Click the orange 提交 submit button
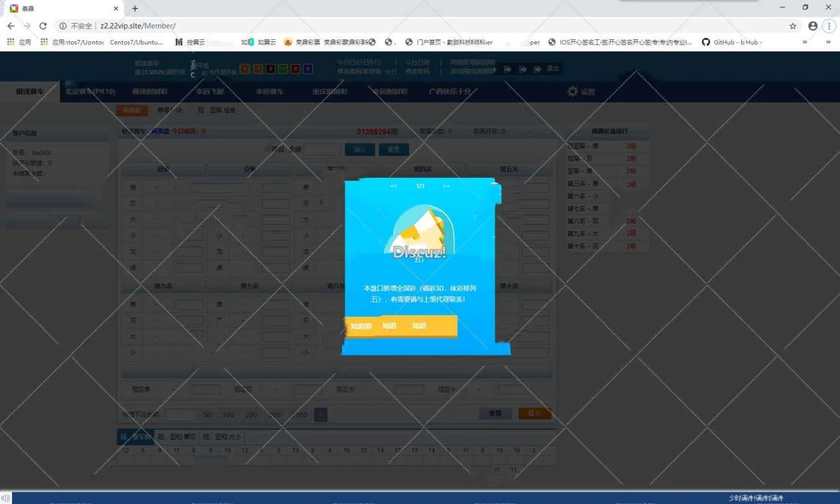This screenshot has height=504, width=840. 534,413
